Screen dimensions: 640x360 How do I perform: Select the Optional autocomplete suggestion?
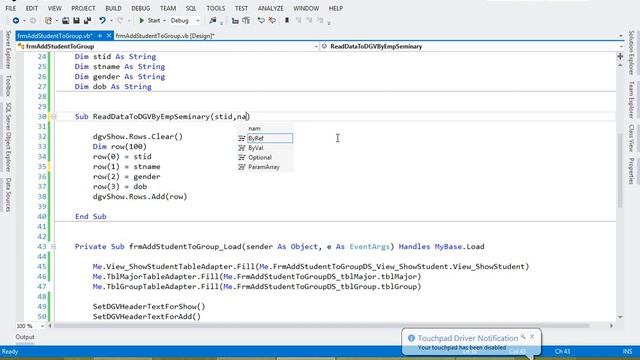266,158
